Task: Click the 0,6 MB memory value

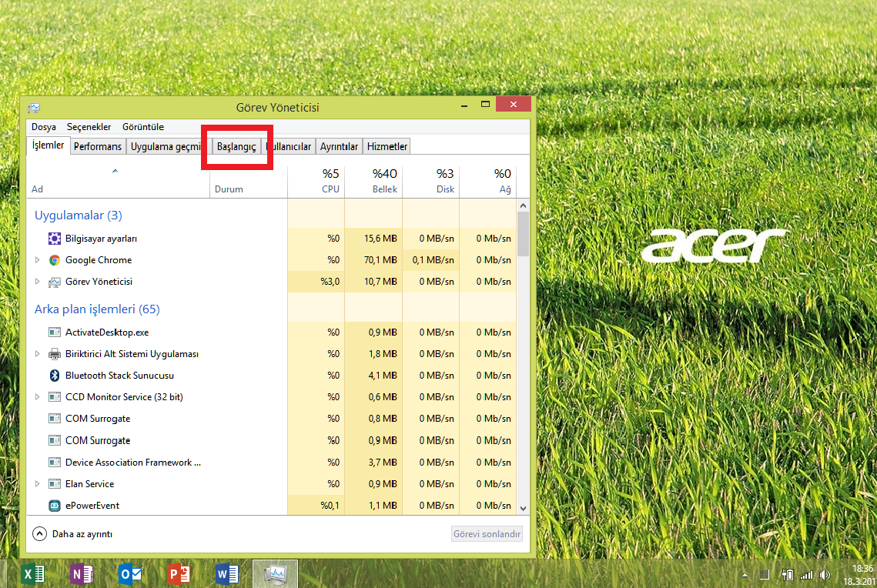Action: tap(383, 397)
